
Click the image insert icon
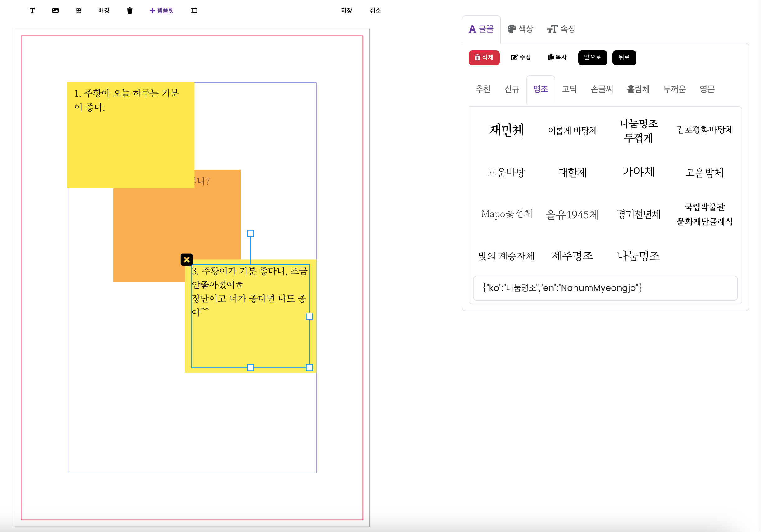[55, 11]
